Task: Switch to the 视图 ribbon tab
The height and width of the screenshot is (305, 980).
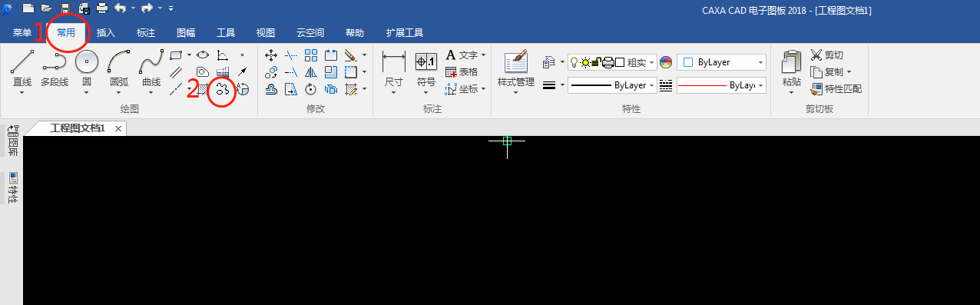Action: tap(266, 33)
